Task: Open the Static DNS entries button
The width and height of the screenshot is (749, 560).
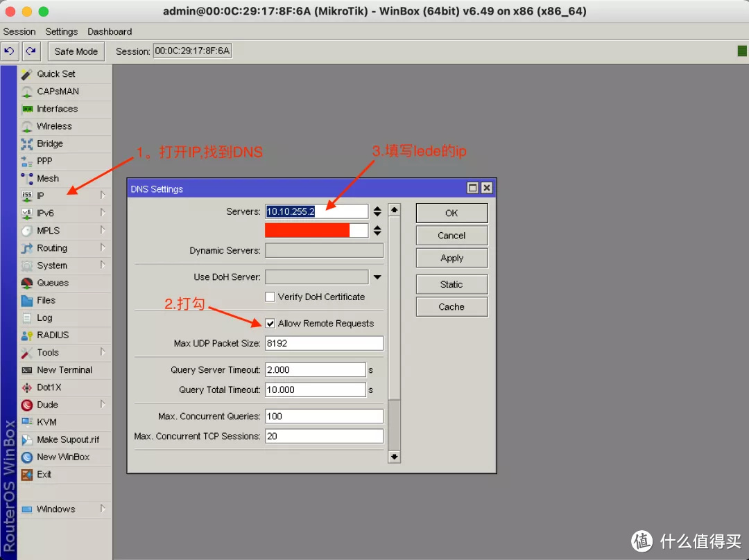Action: [451, 284]
